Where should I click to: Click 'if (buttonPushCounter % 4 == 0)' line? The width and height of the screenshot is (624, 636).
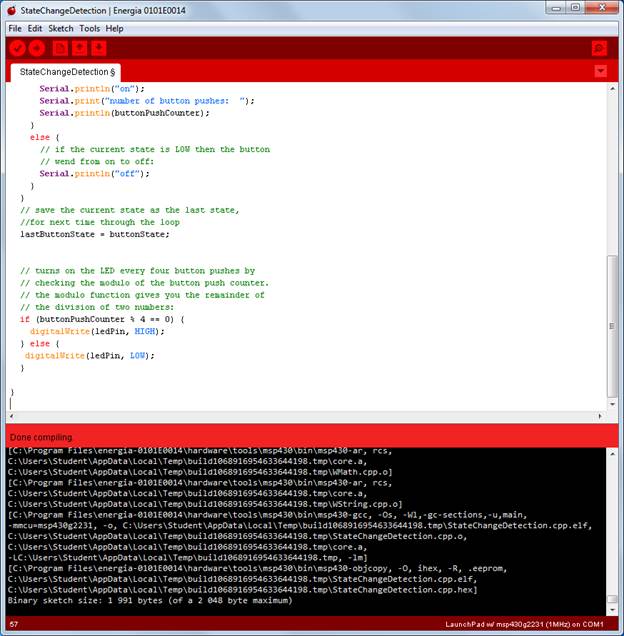pos(102,320)
